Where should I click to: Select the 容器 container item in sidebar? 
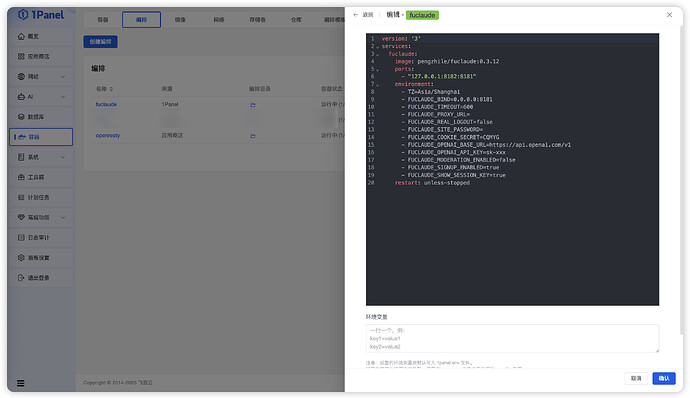41,137
